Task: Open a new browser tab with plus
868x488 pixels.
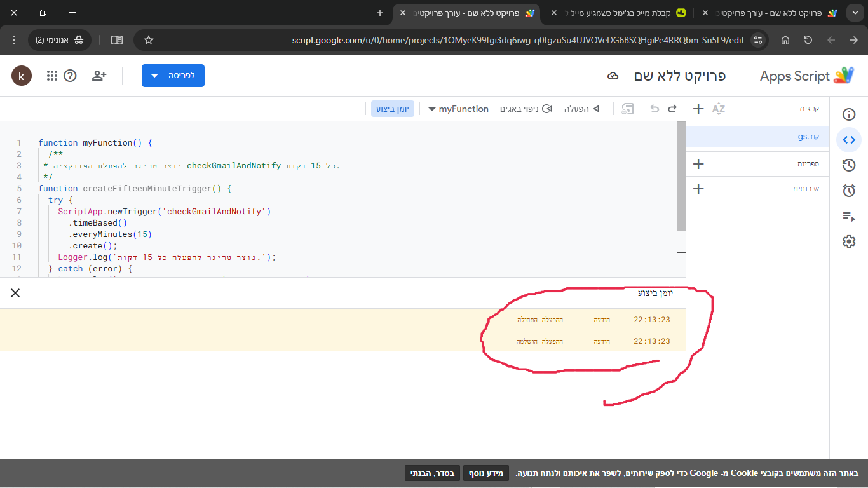Action: point(380,13)
